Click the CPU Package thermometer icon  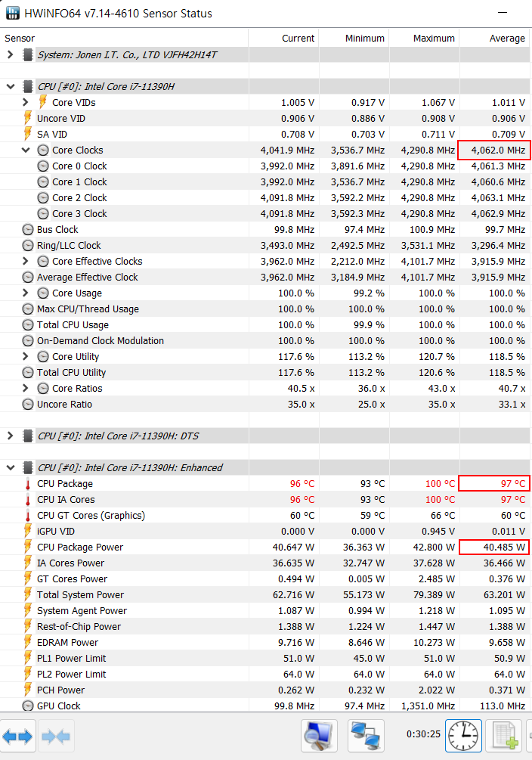coord(28,484)
